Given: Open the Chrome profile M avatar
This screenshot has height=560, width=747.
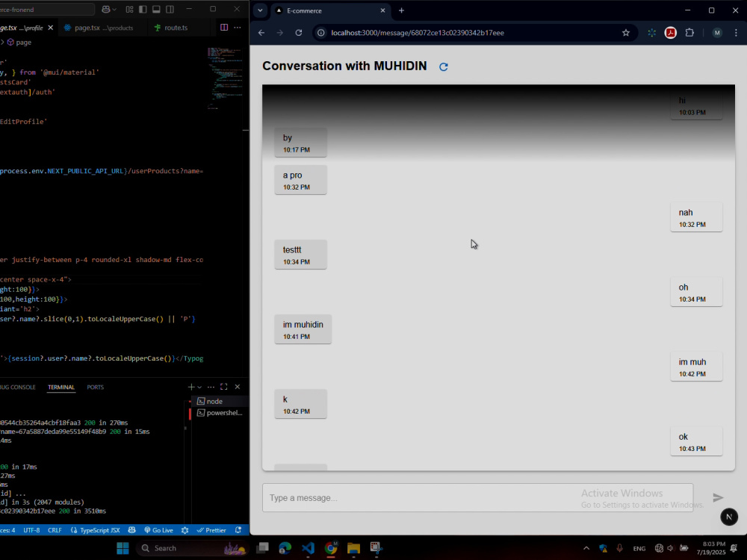Looking at the screenshot, I should click(717, 33).
